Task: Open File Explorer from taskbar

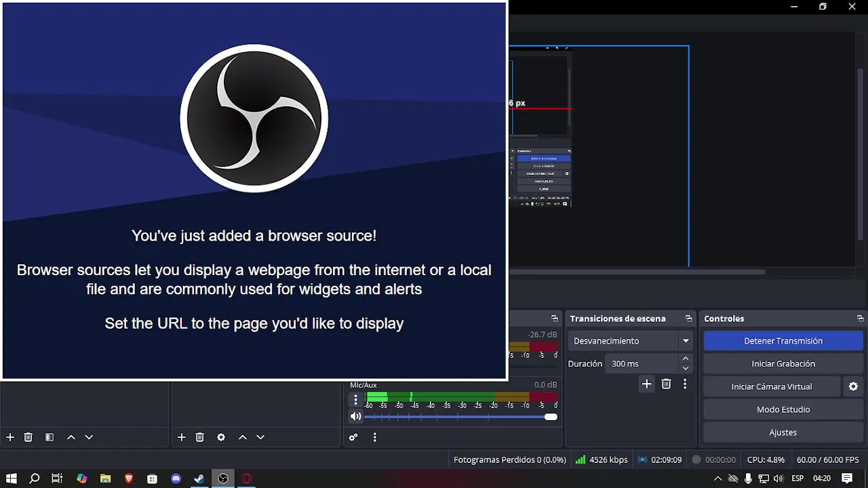Action: [105, 479]
